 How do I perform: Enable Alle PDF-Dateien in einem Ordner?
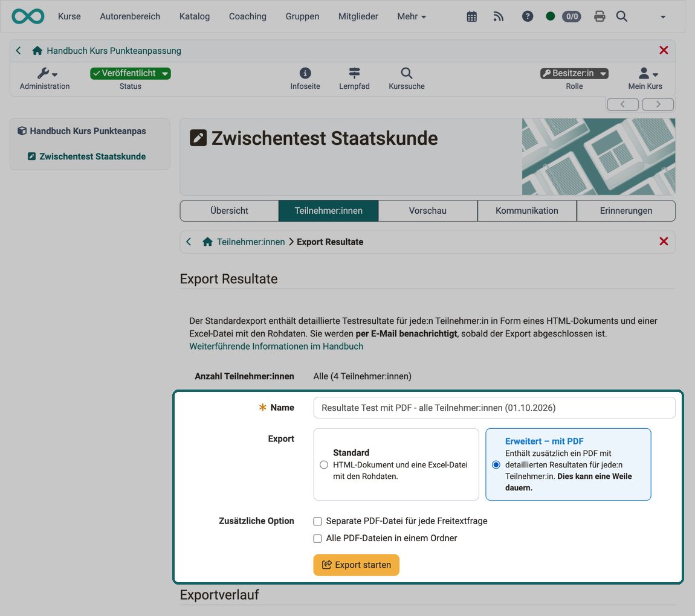[317, 539]
